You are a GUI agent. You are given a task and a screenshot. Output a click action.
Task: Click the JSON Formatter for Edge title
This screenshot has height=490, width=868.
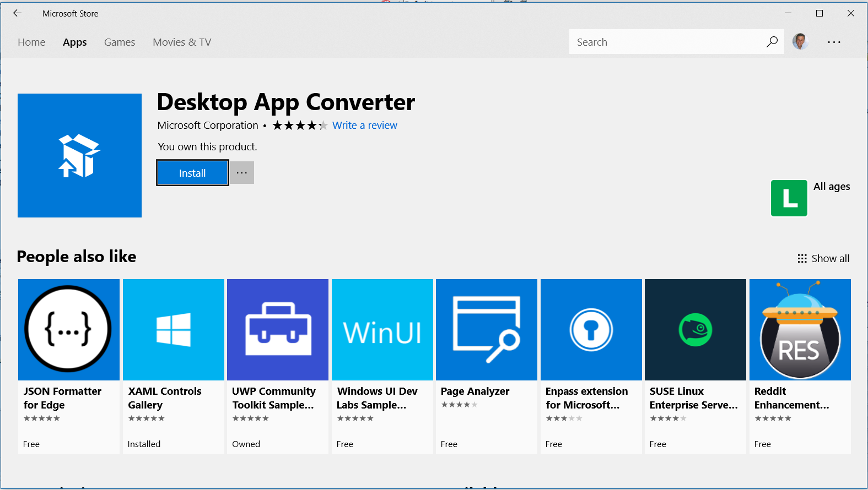click(x=62, y=398)
